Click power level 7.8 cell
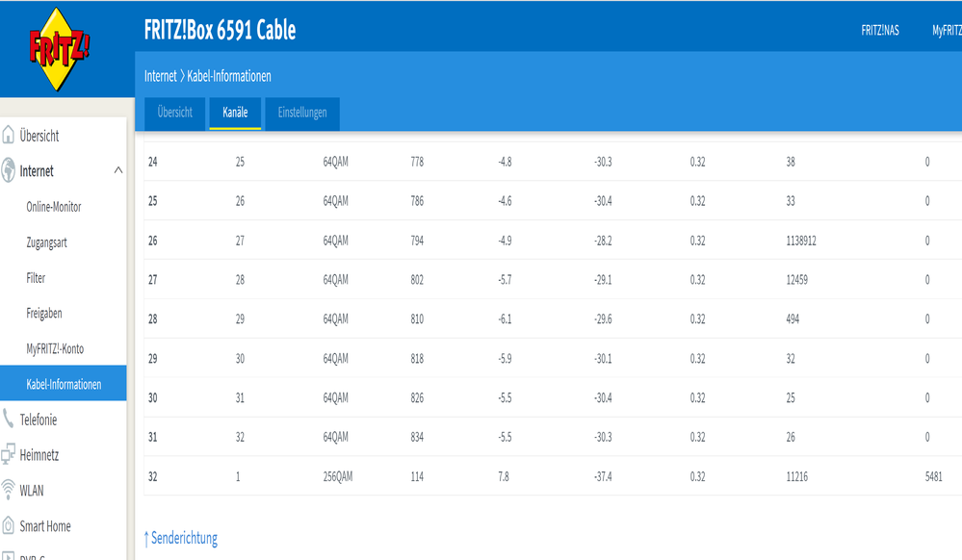The image size is (962, 560). click(504, 476)
